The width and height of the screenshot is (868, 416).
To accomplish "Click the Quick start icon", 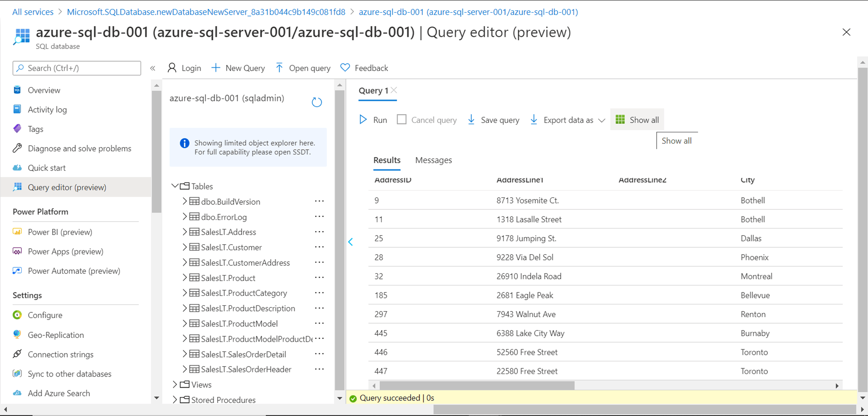I will coord(17,168).
